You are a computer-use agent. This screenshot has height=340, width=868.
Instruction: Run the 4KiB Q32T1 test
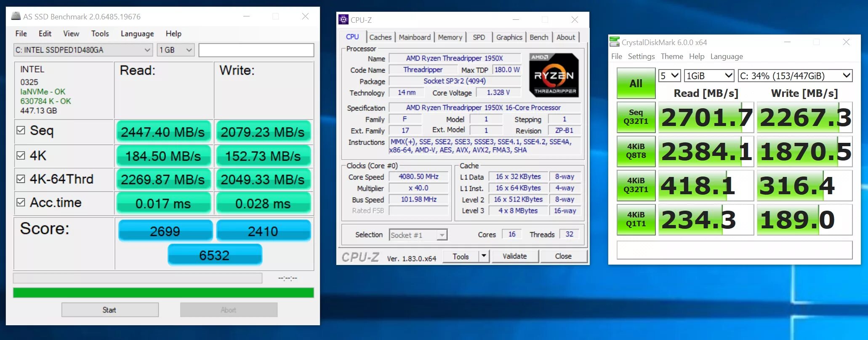pos(636,185)
